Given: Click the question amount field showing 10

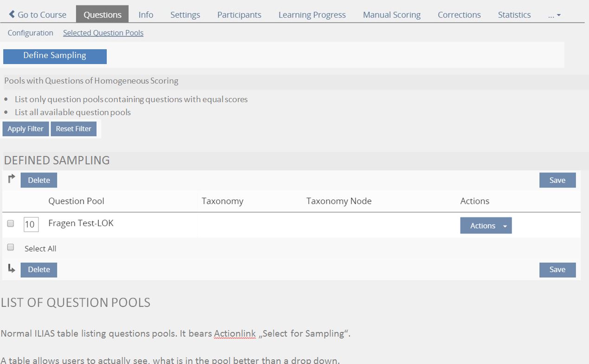Looking at the screenshot, I should [x=30, y=224].
